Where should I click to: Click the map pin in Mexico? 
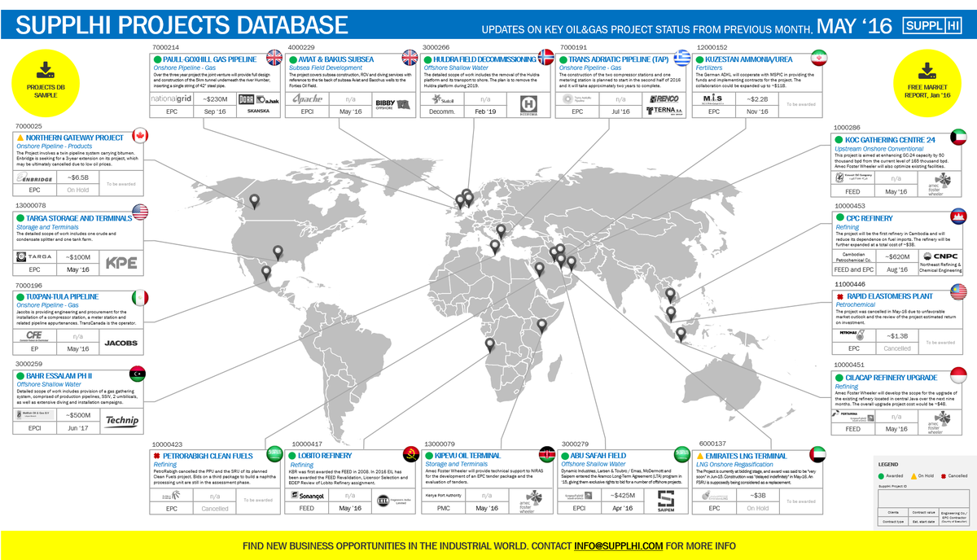pyautogui.click(x=265, y=273)
